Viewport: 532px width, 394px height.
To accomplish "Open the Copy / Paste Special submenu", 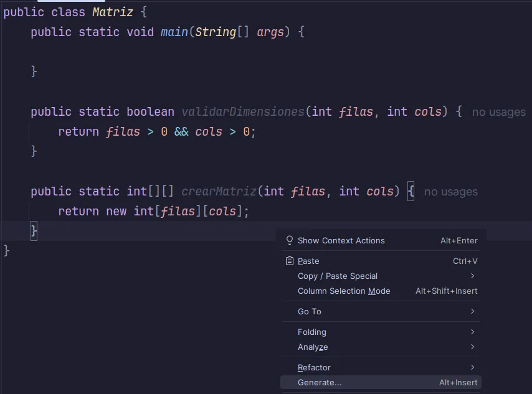I will [x=381, y=276].
